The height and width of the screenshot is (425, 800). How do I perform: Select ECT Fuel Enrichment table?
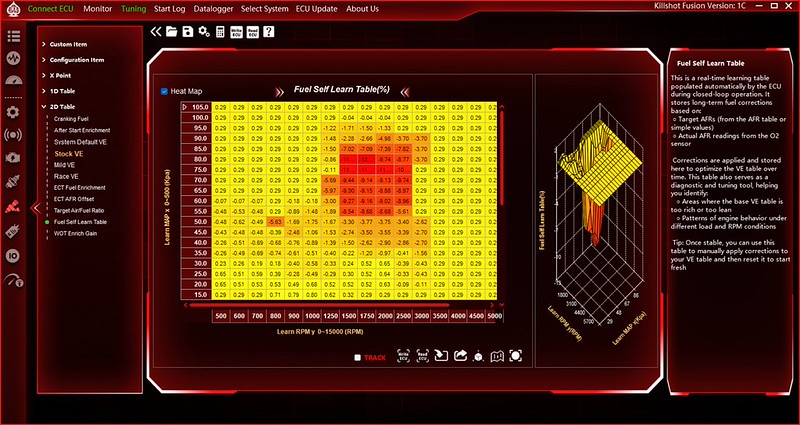coord(79,188)
